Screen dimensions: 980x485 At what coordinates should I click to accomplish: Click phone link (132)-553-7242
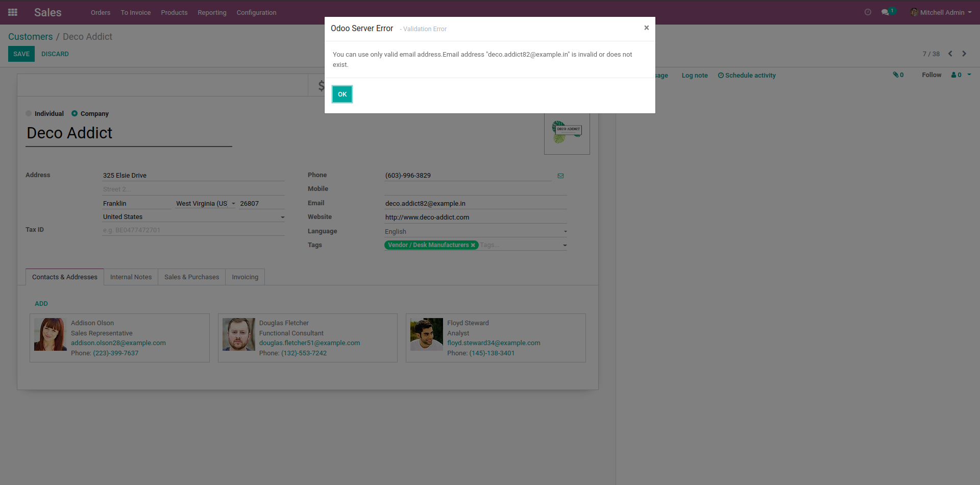tap(304, 353)
